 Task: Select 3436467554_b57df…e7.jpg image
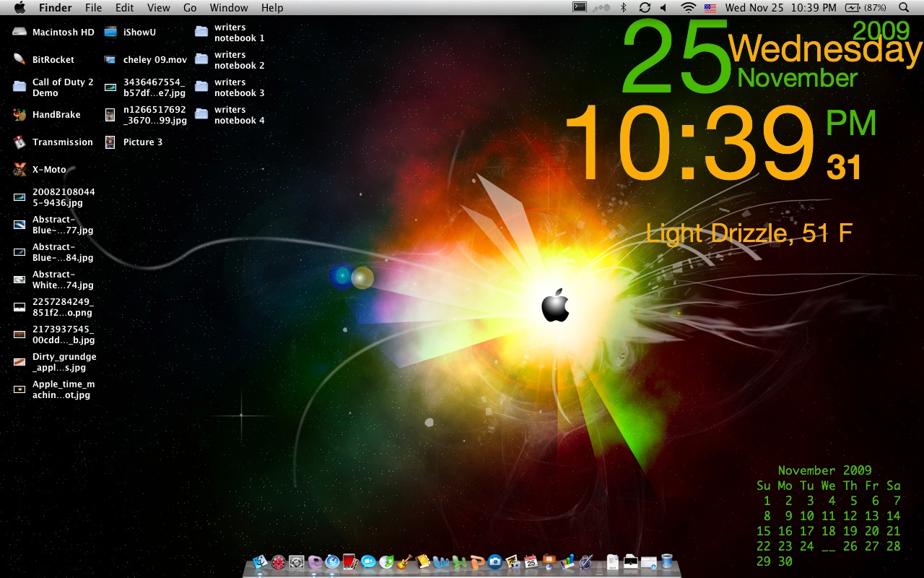coord(110,87)
